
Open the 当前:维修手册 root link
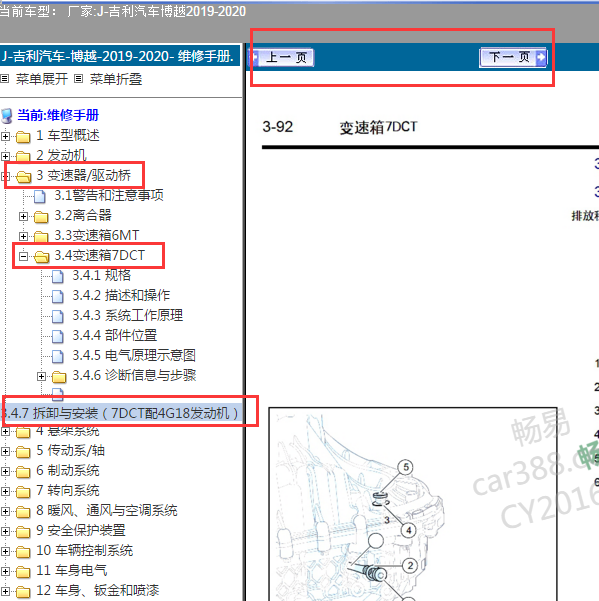pyautogui.click(x=58, y=115)
